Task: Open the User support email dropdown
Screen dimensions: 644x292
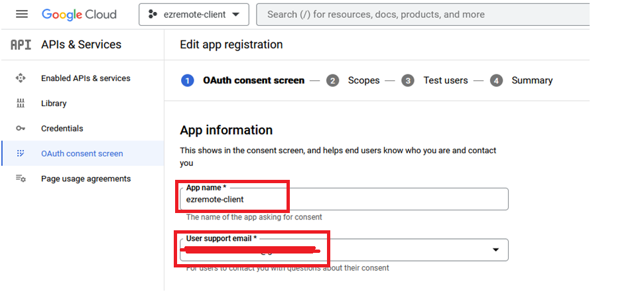Action: 344,250
